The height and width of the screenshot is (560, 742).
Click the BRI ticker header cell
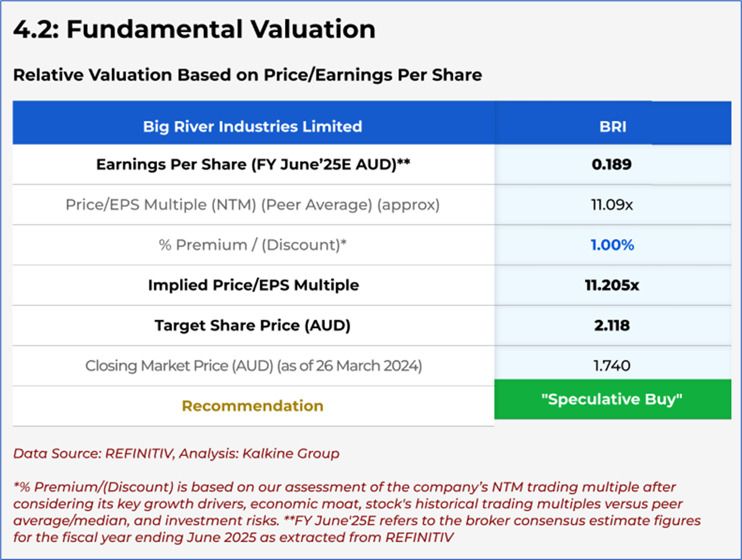coord(612,127)
